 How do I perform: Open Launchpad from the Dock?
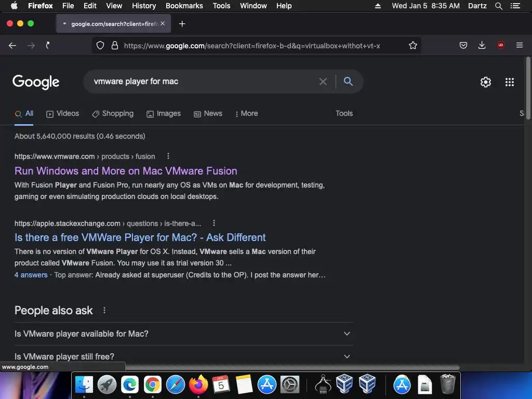pos(107,385)
